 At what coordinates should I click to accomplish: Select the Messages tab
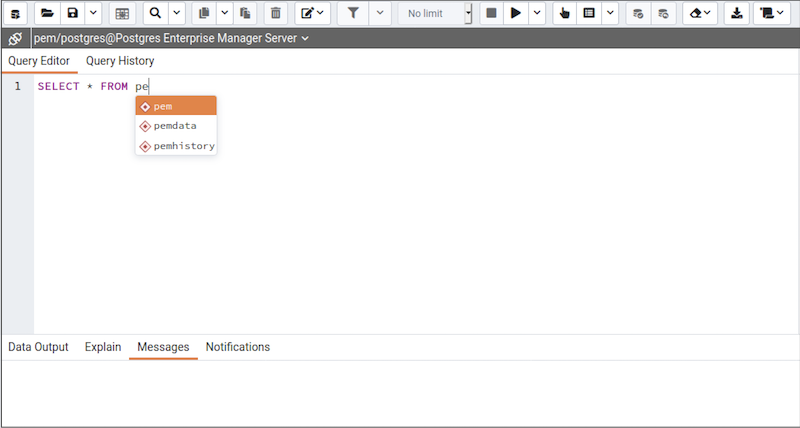coord(163,347)
